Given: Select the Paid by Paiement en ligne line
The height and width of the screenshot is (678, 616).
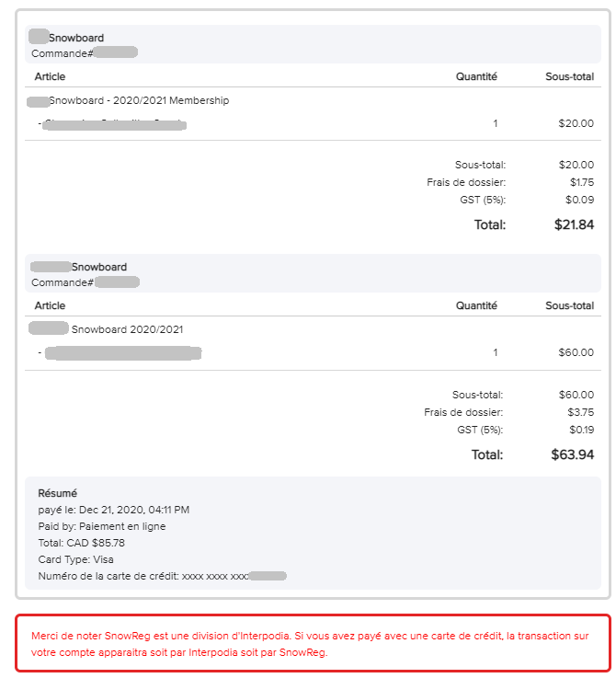Looking at the screenshot, I should tap(101, 526).
